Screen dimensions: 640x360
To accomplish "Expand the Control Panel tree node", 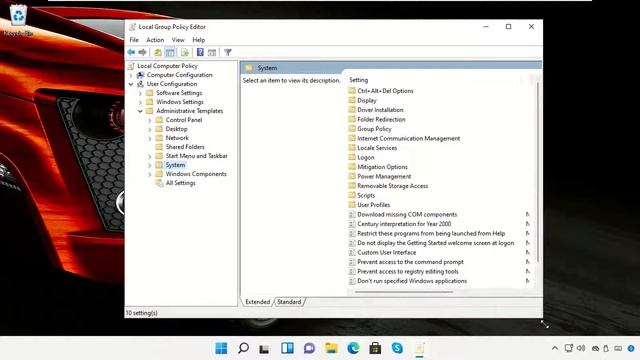I will (x=150, y=120).
